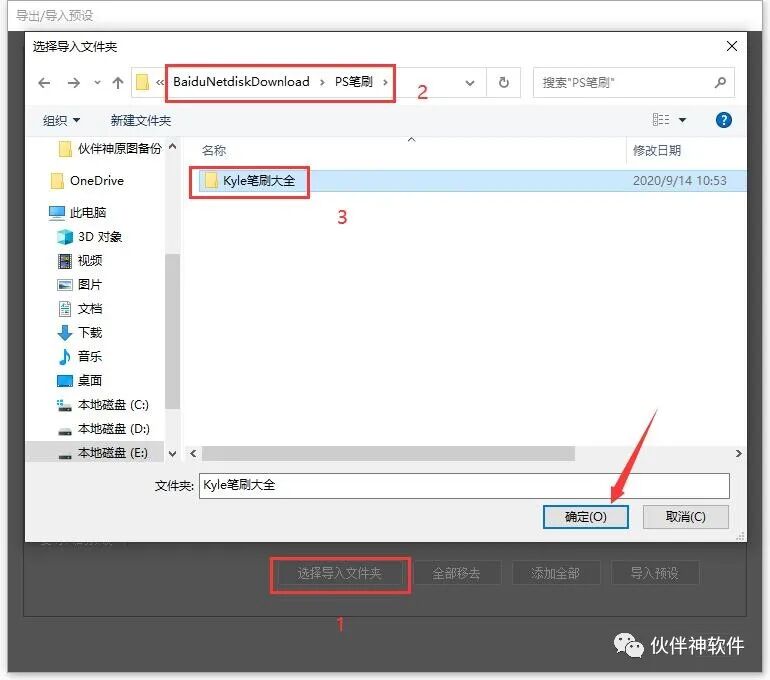Click the 音乐 note icon

(65, 357)
